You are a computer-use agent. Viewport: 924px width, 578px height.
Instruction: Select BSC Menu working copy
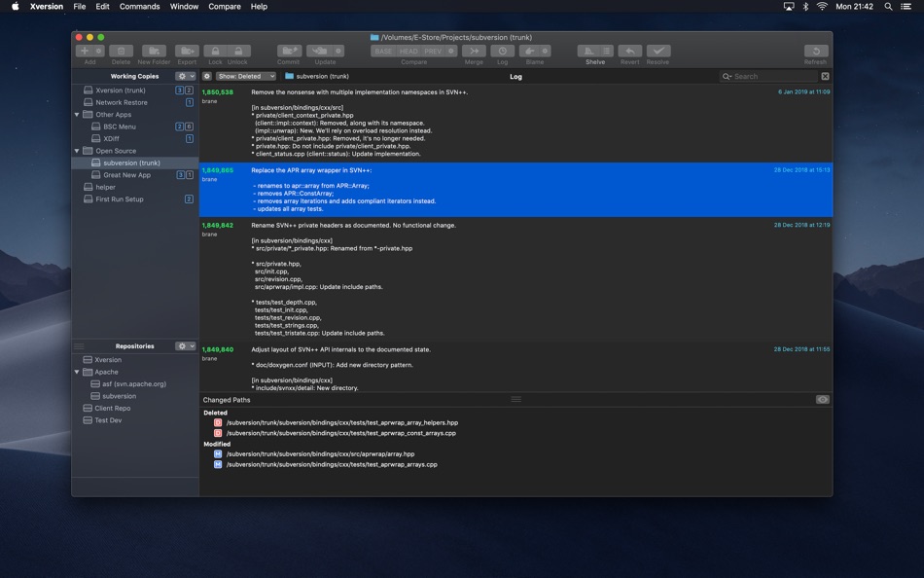(135, 126)
